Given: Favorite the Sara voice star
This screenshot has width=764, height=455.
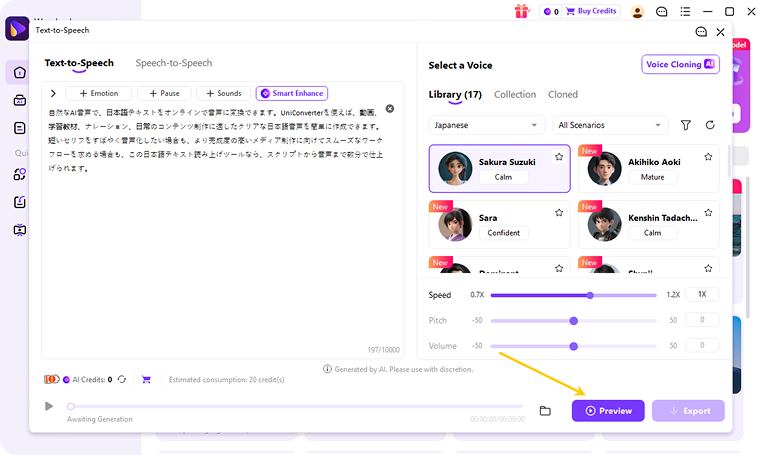Looking at the screenshot, I should pyautogui.click(x=559, y=212).
